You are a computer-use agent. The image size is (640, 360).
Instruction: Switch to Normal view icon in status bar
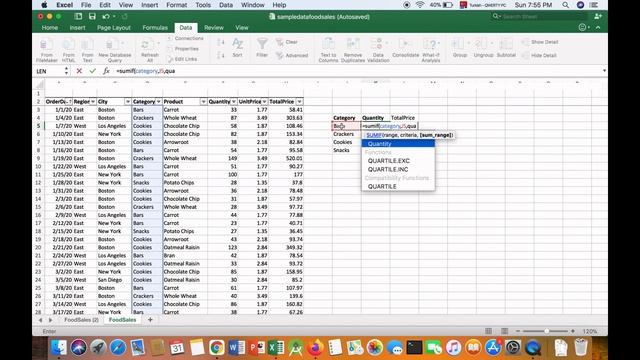coord(489,331)
